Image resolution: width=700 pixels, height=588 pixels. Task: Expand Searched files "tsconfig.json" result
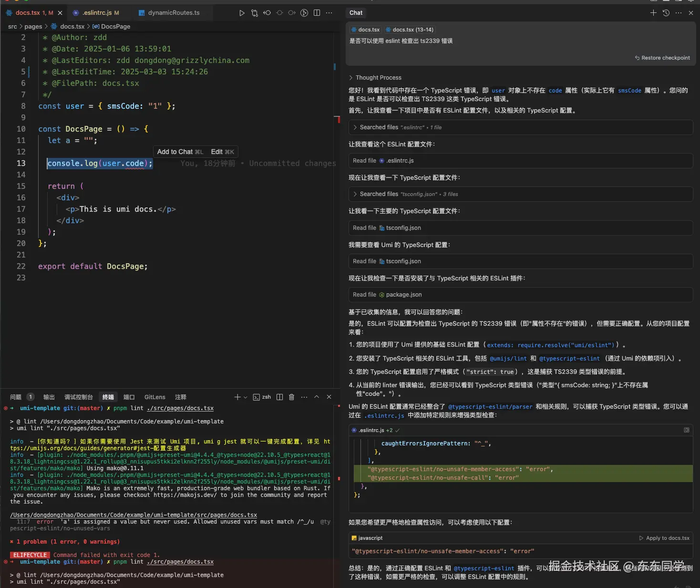(521, 194)
